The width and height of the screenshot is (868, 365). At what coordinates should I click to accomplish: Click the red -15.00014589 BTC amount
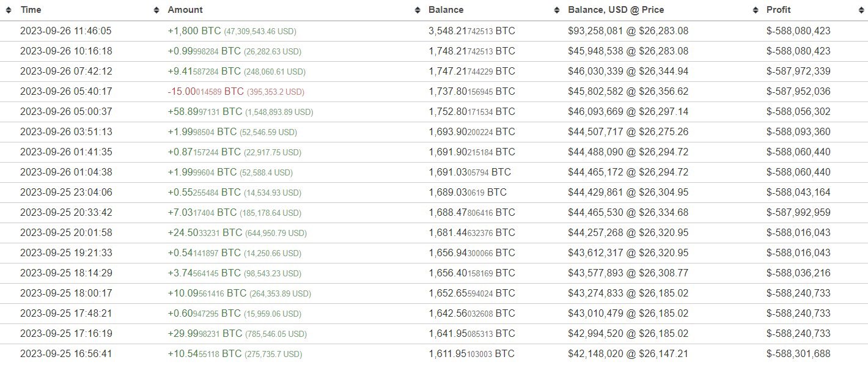pyautogui.click(x=205, y=92)
